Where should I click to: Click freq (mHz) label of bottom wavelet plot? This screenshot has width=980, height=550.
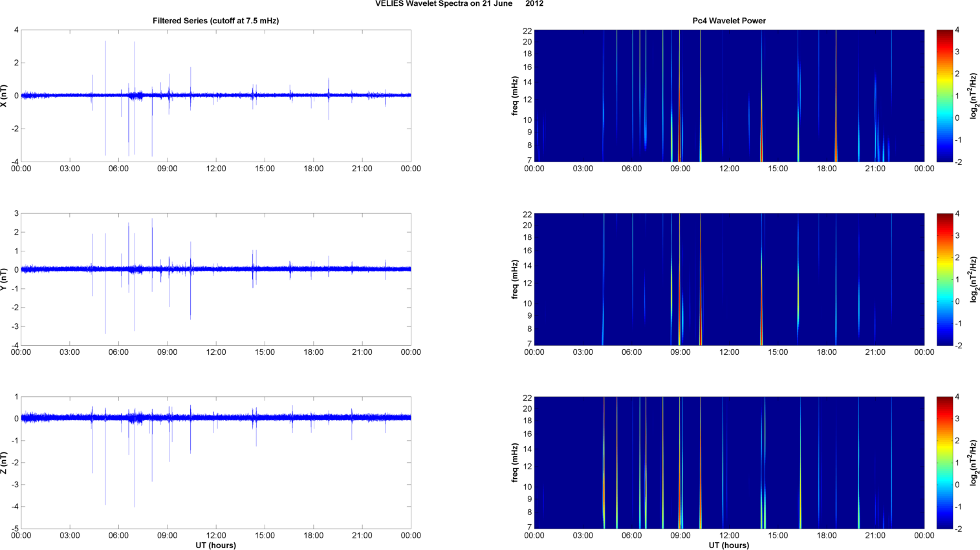pyautogui.click(x=515, y=463)
